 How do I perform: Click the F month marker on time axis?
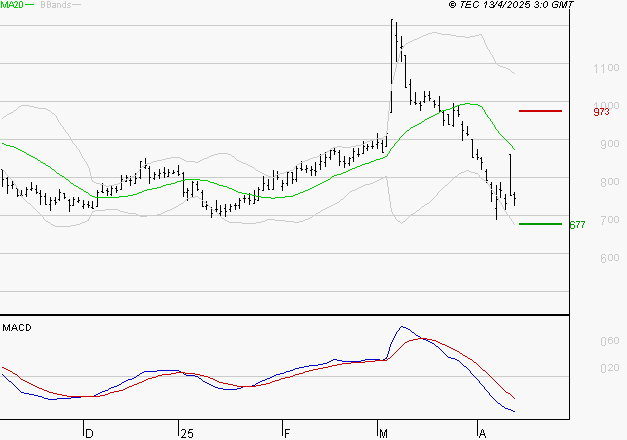coord(287,434)
